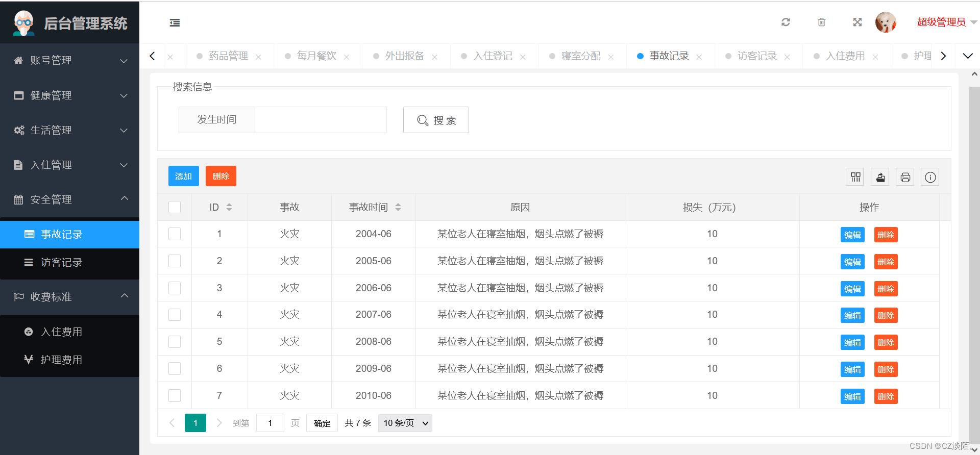Viewport: 980px width, 455px height.
Task: Close the 入住登记 tab
Action: [523, 57]
